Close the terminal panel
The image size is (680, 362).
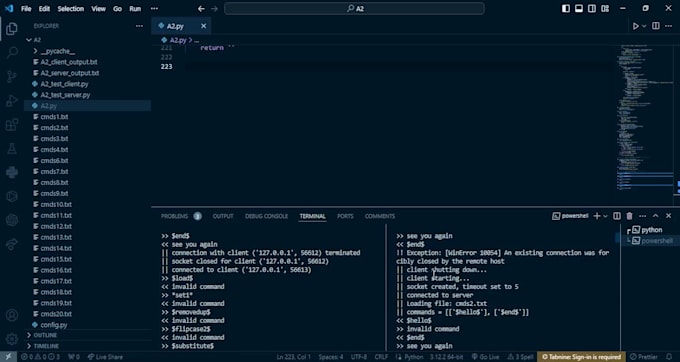click(669, 216)
